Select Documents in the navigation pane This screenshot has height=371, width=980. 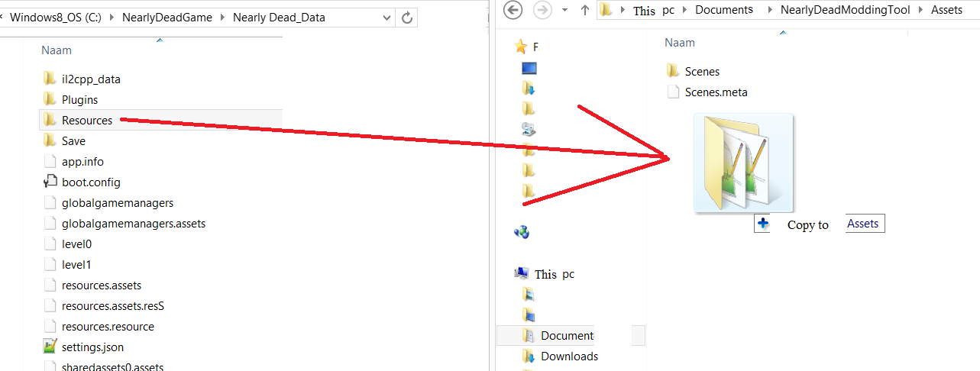tap(567, 335)
